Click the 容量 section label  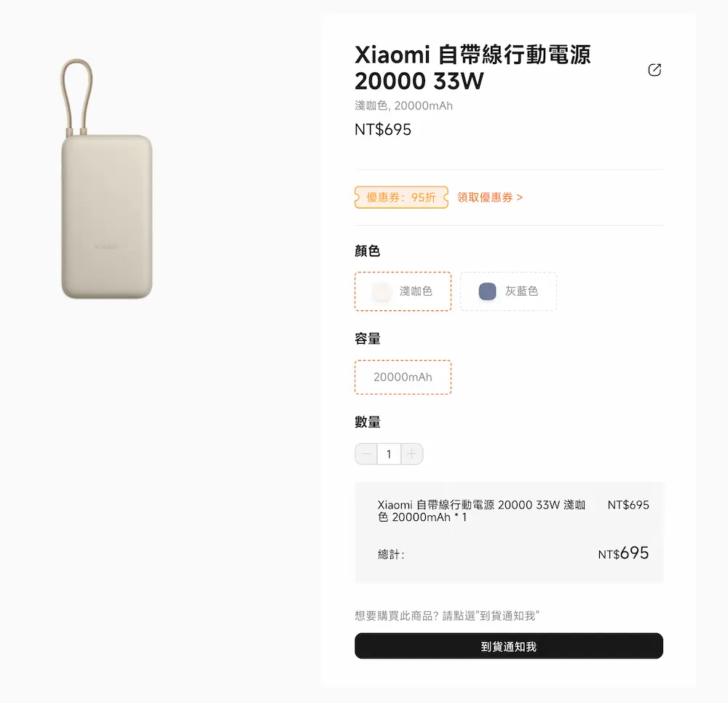click(x=367, y=338)
